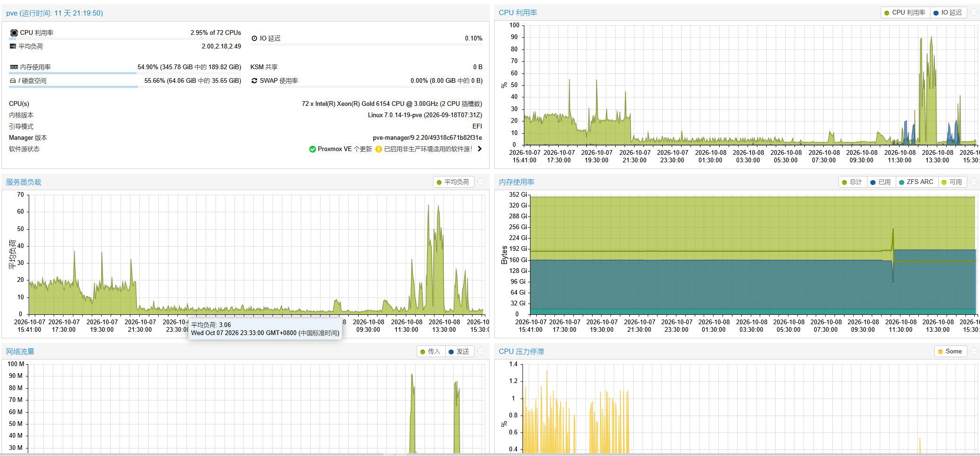The width and height of the screenshot is (980, 456).
Task: Toggle CPU 利用率 series in CPU chart legend
Action: point(905,13)
